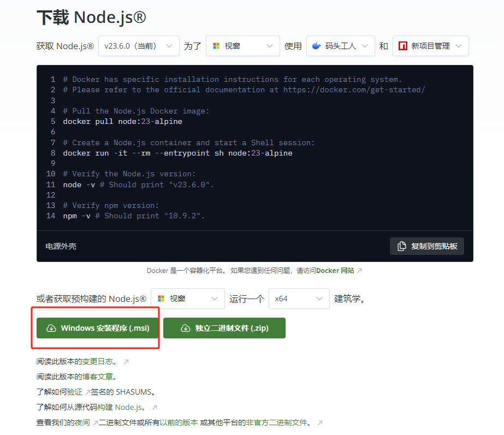504x435 pixels.
Task: Open the Docker 网站 link
Action: click(x=335, y=271)
